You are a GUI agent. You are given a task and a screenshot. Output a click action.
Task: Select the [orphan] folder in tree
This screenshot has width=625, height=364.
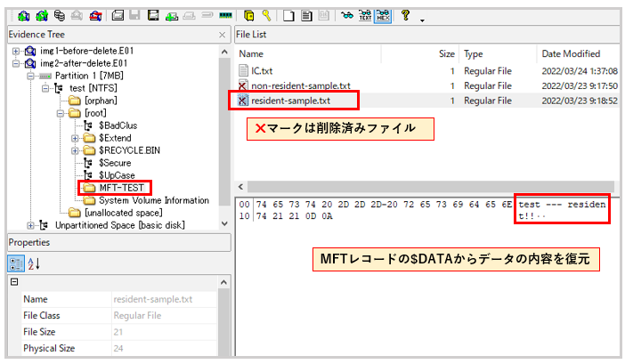(x=101, y=101)
